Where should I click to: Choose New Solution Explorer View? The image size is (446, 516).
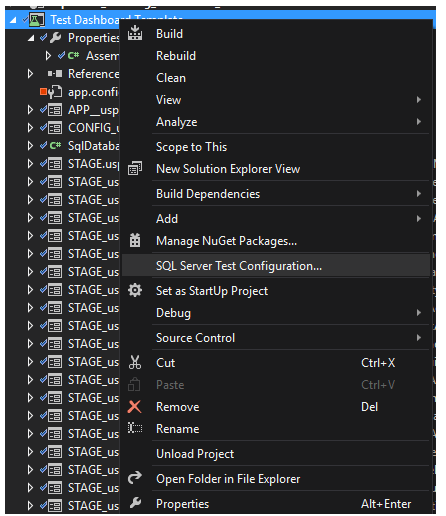click(x=276, y=169)
